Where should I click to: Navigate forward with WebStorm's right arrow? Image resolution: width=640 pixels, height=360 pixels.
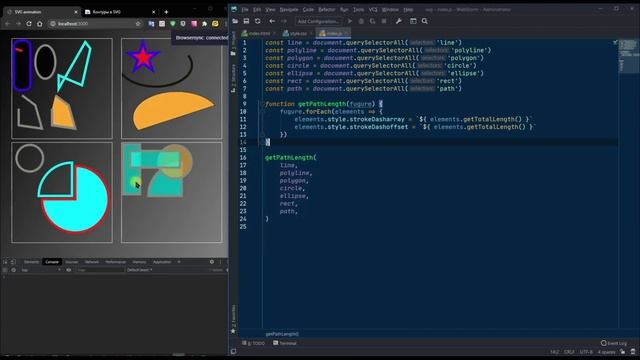click(x=284, y=21)
